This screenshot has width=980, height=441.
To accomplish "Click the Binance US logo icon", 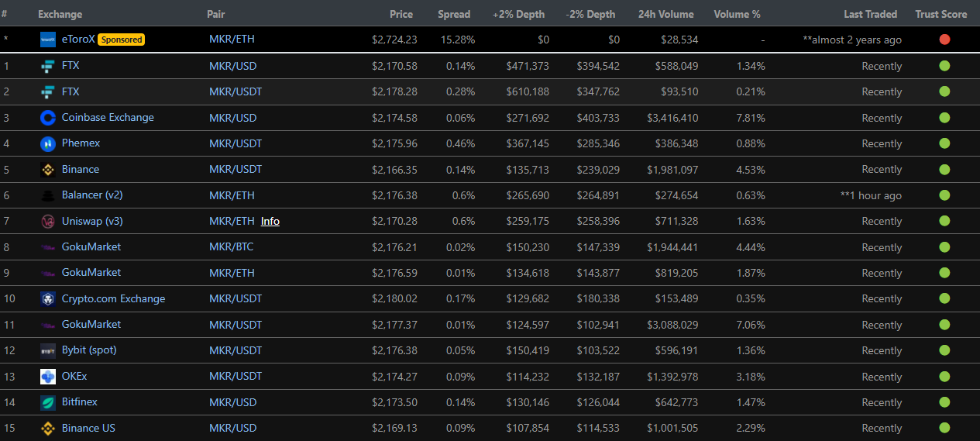I will [x=48, y=428].
